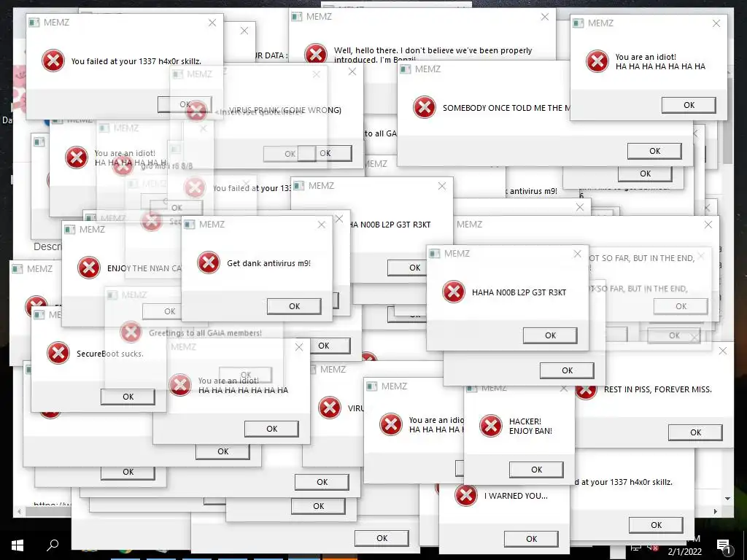Click MEMZ title icon of Get dank antivirus dialog
The height and width of the screenshot is (560, 747).
190,225
